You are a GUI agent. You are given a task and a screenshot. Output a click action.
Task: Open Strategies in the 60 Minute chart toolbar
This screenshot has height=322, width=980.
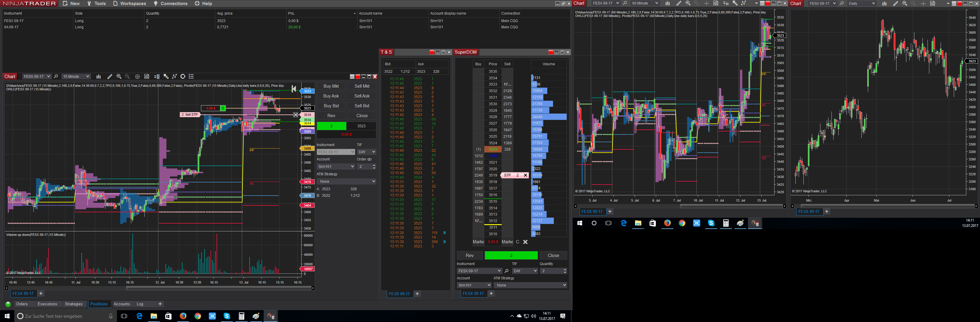tap(744, 3)
